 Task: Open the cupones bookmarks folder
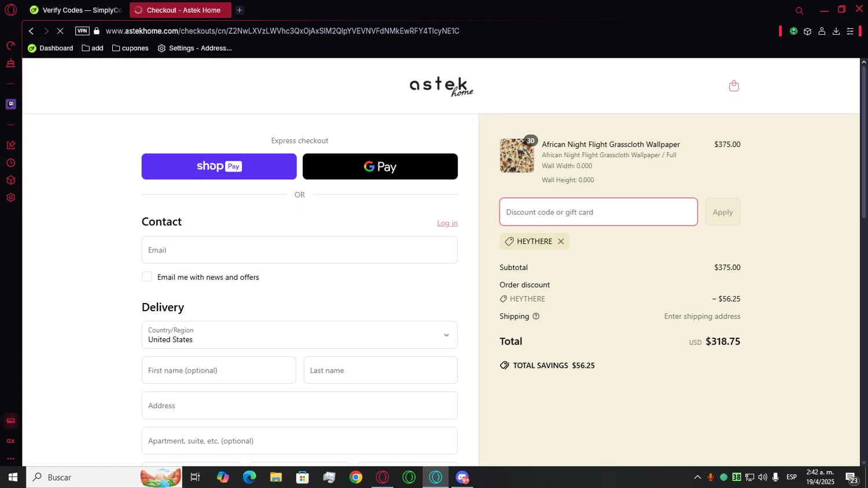point(130,48)
